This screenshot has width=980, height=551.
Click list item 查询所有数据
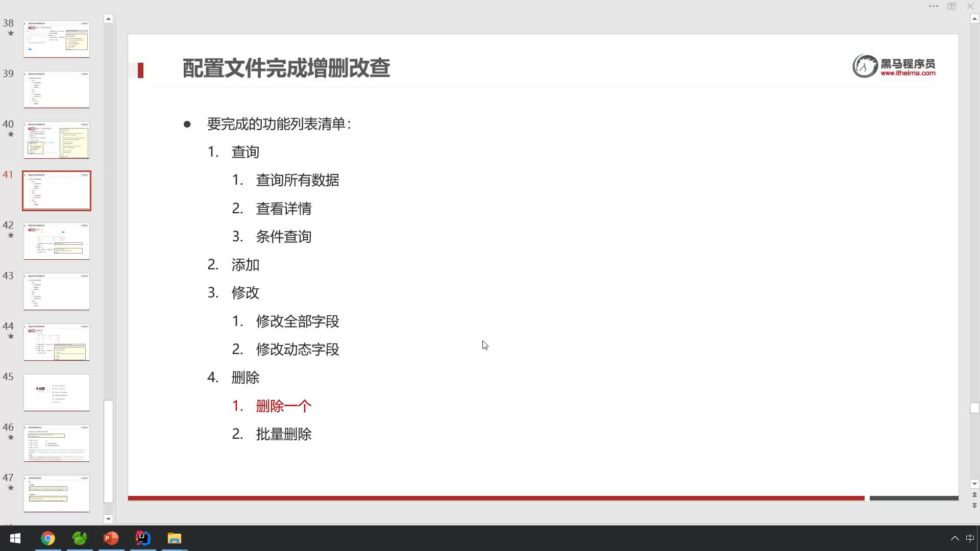298,180
